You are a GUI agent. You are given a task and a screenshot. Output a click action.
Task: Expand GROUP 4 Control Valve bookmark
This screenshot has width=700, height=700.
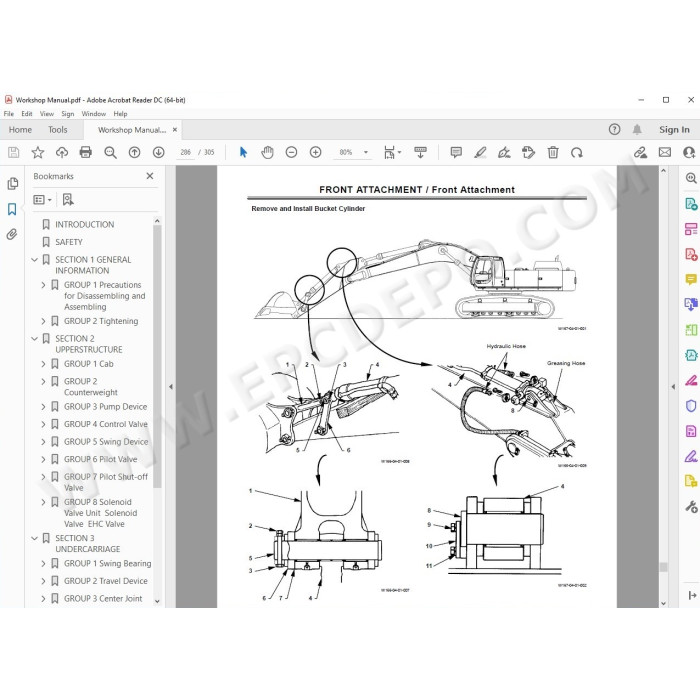click(x=43, y=424)
